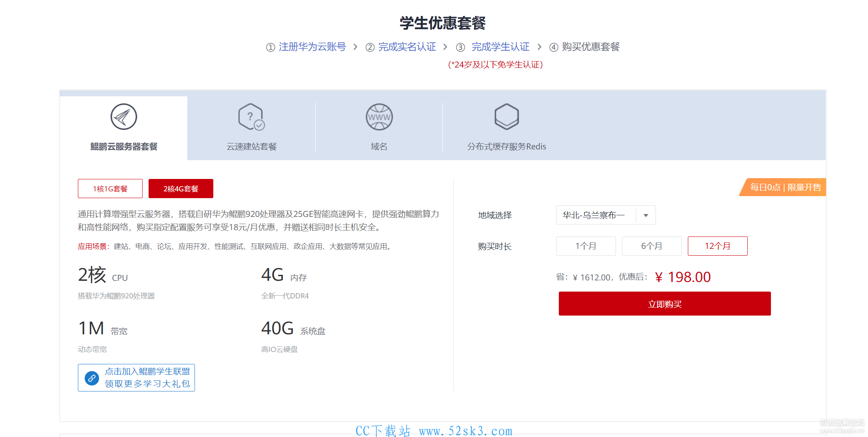Choose the 6个月 purchase duration
Screen dimensions: 868x437
tap(652, 246)
